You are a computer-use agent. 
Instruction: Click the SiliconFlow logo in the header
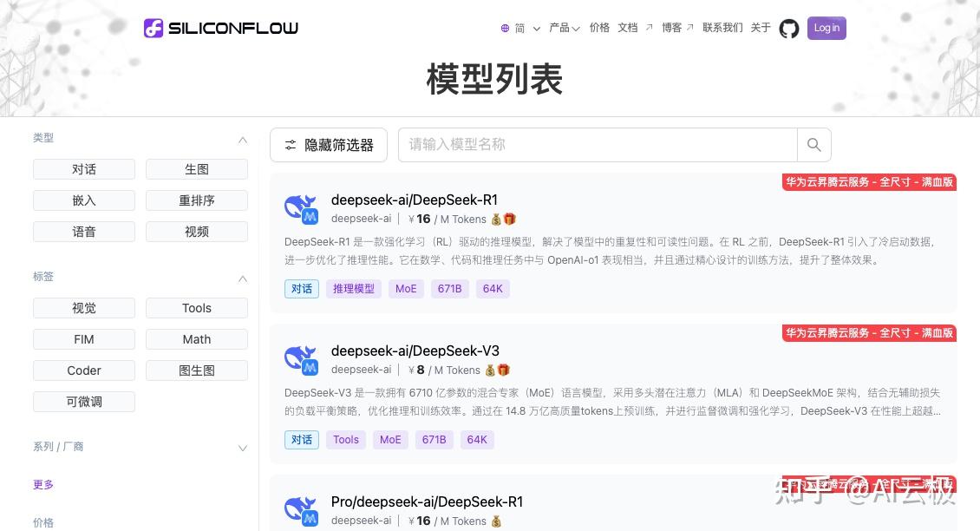(x=220, y=27)
